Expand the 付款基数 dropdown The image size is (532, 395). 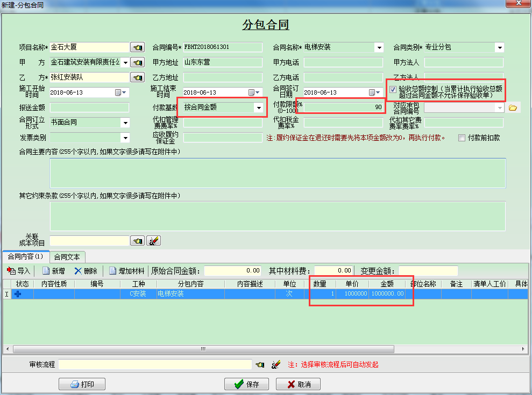click(x=259, y=107)
